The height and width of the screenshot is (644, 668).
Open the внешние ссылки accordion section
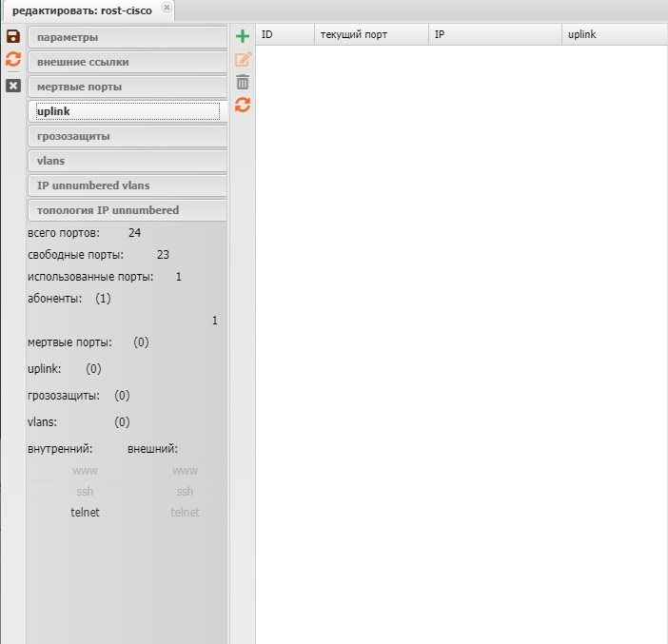tap(128, 62)
